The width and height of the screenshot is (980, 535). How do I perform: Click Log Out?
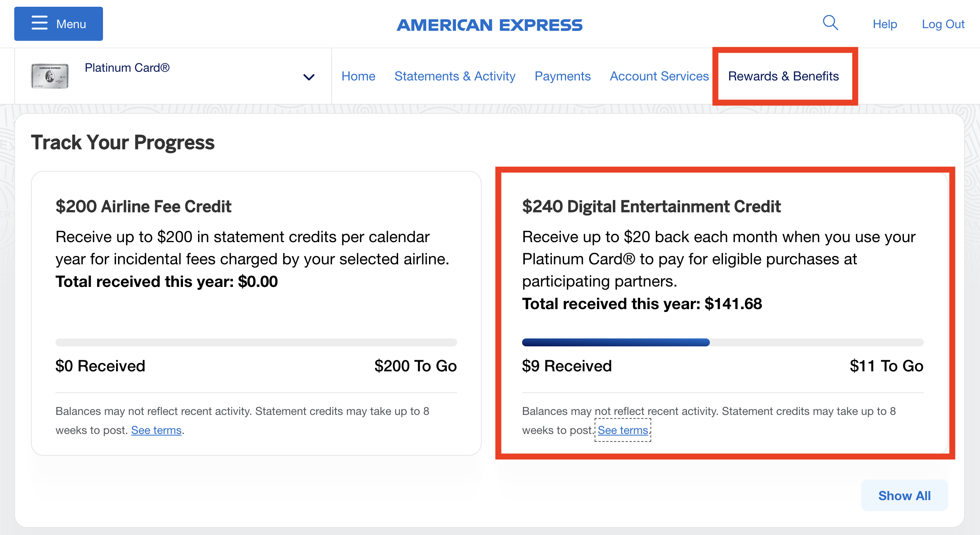pyautogui.click(x=943, y=24)
